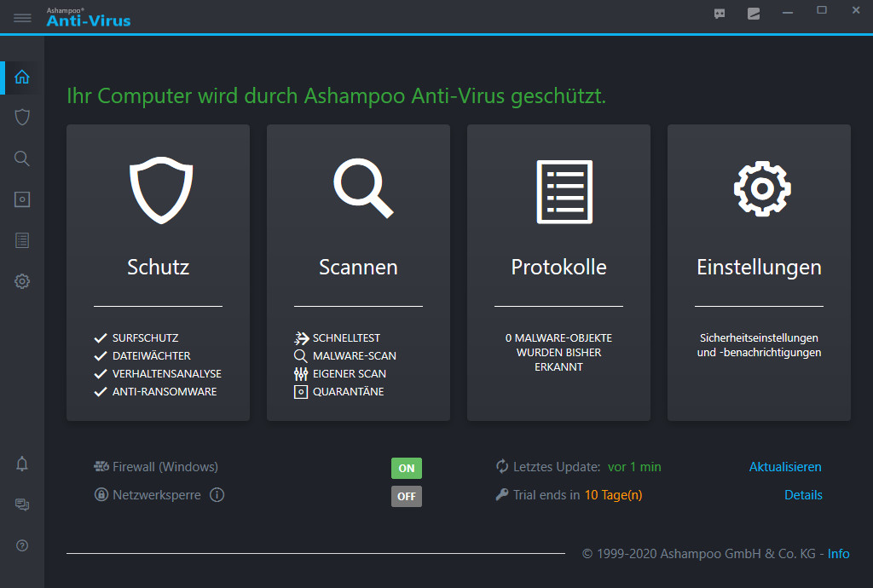Turn off the Windows Firewall toggle
Screen dimensions: 873x588
tap(407, 469)
